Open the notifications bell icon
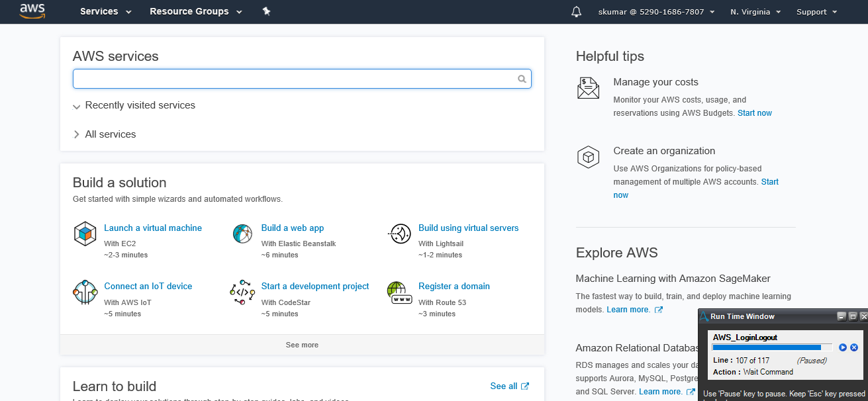Image resolution: width=868 pixels, height=401 pixels. pyautogui.click(x=576, y=12)
